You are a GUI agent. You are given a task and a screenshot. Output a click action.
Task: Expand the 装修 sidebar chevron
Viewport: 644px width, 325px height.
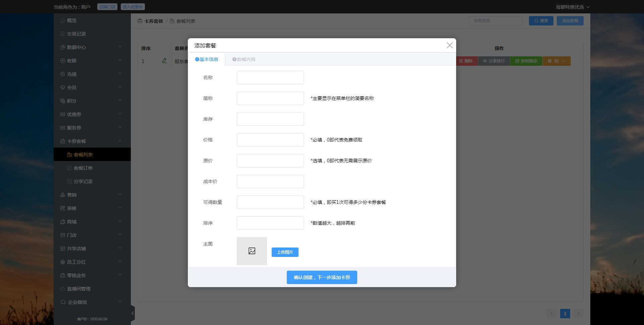[x=120, y=208]
